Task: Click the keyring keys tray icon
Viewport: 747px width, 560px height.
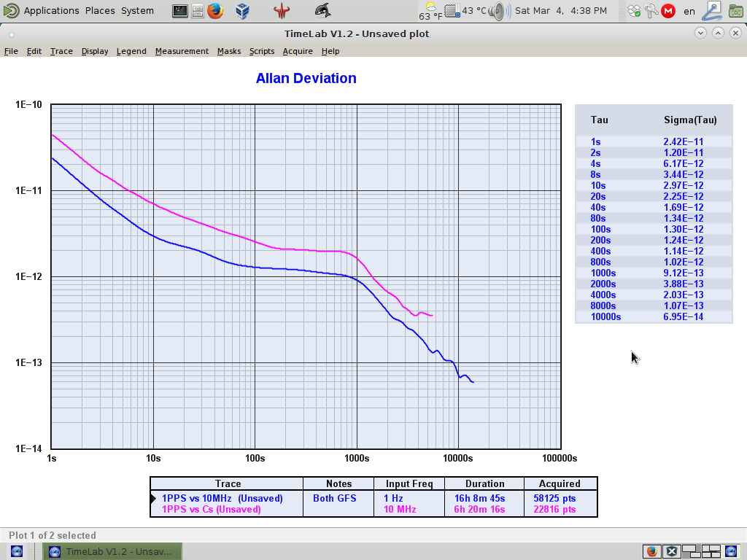Action: (651, 11)
